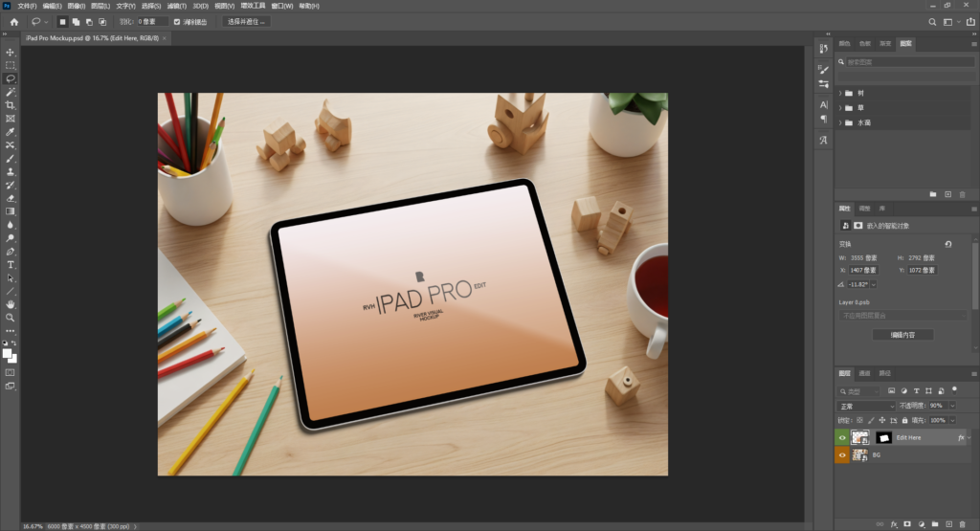Open Lasso tool preset dropdown
This screenshot has height=531, width=980.
[46, 22]
